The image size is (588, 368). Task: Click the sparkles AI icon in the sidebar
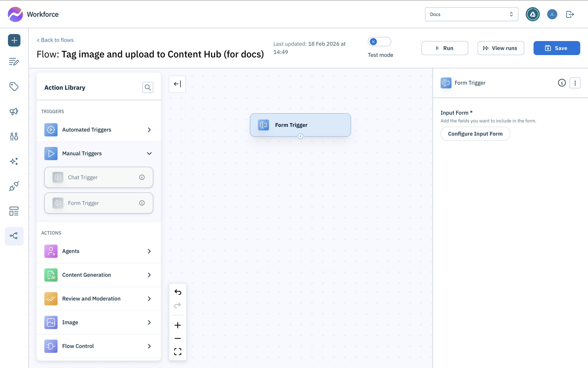[x=14, y=161]
